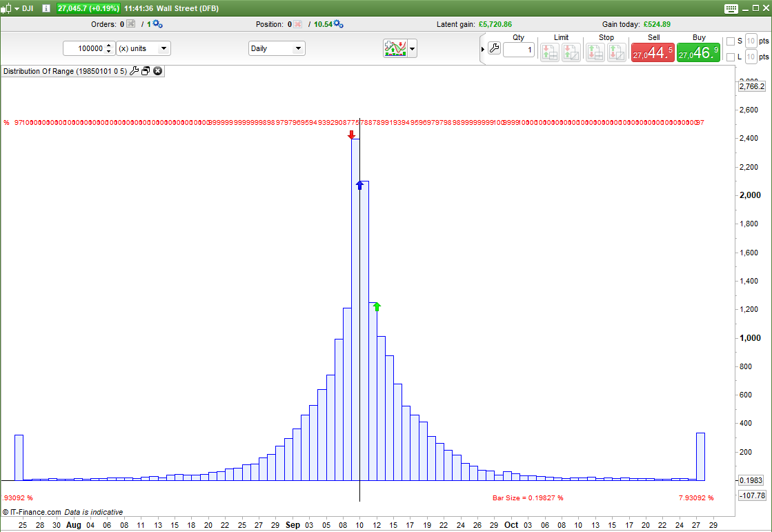Click the red Sell price button
This screenshot has width=772, height=532.
click(x=653, y=52)
